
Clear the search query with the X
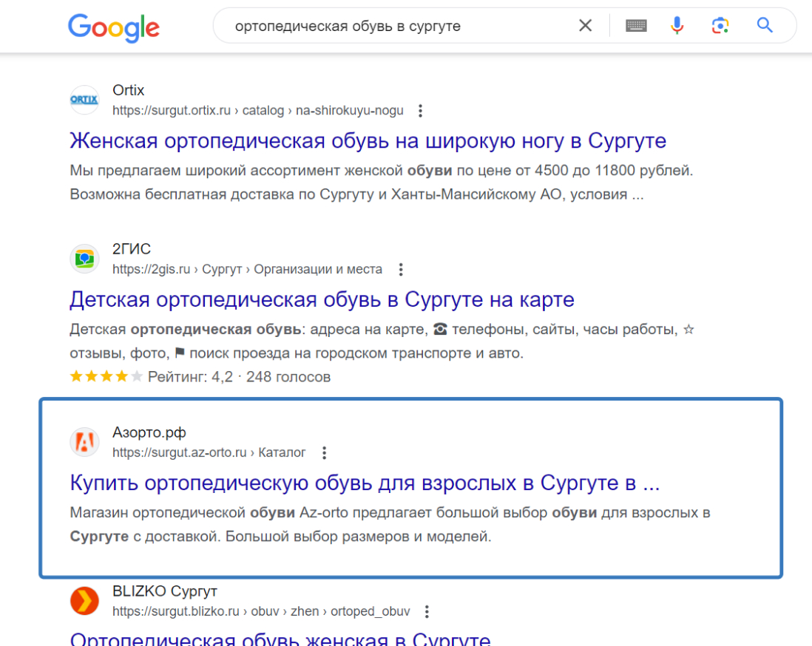pyautogui.click(x=585, y=24)
